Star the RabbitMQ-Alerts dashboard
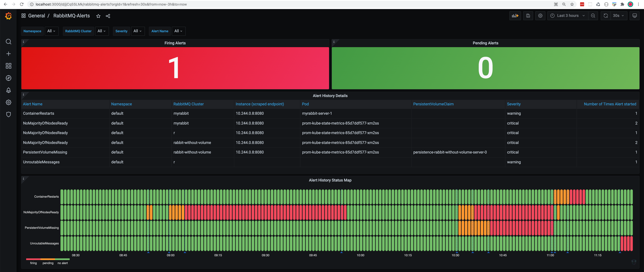Viewport: 644px width, 272px height. [x=98, y=16]
